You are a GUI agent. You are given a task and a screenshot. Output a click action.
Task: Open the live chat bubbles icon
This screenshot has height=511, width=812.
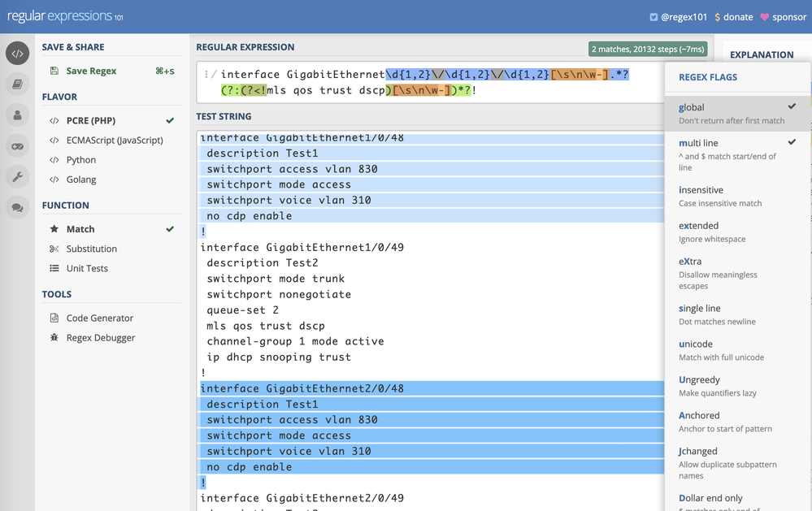17,208
